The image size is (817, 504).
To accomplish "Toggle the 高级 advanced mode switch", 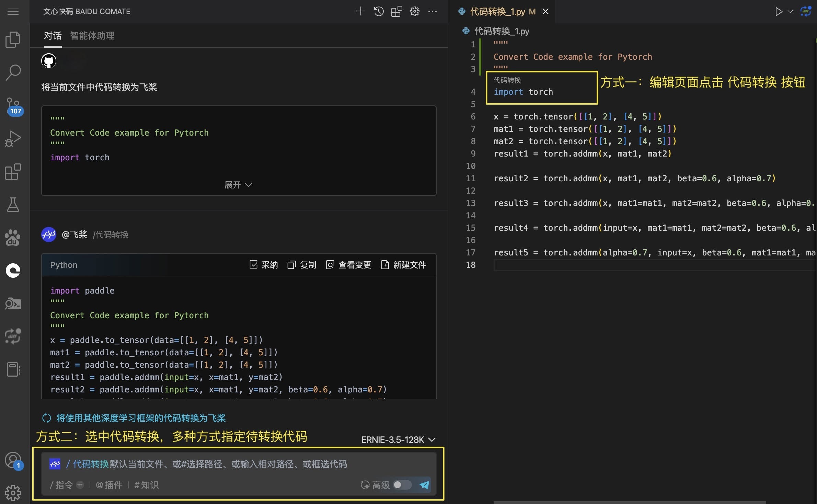I will [402, 485].
